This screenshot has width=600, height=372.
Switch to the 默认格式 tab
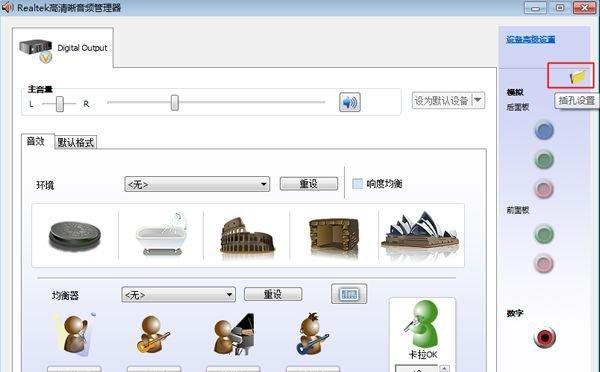coord(75,143)
